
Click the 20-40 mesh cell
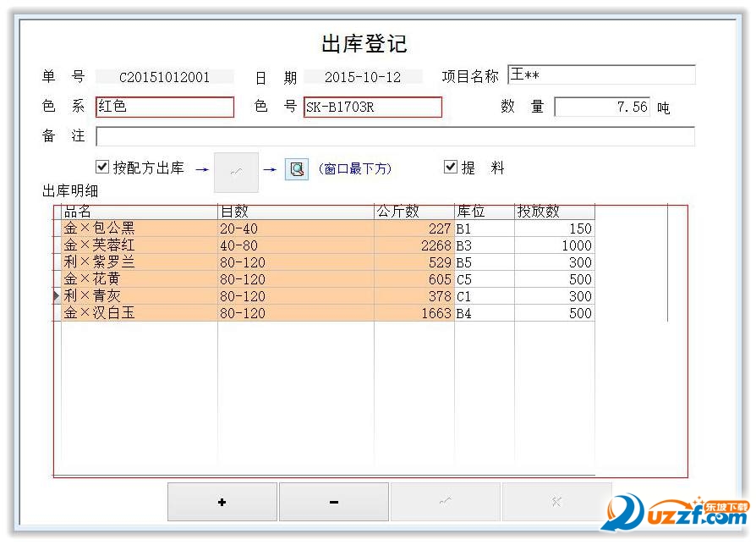296,228
